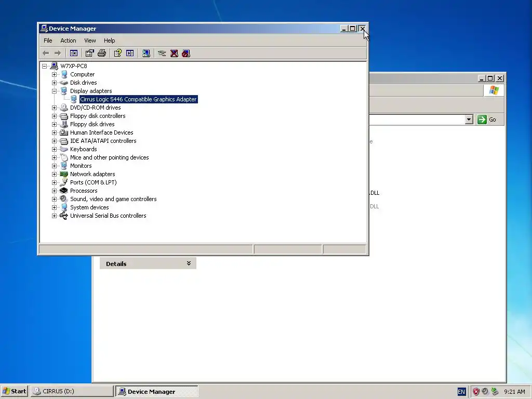The width and height of the screenshot is (532, 399).
Task: Select Sound, video and game controllers label
Action: [113, 199]
